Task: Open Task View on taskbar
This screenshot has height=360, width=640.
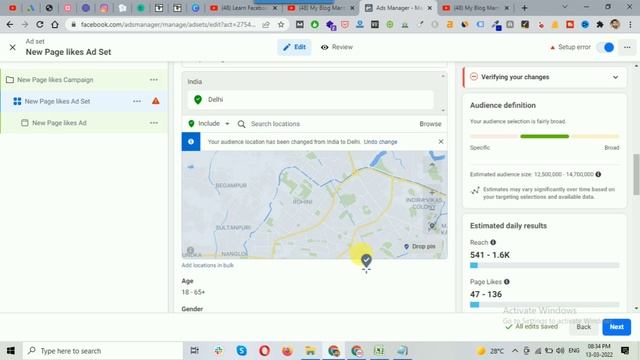Action: (x=195, y=351)
